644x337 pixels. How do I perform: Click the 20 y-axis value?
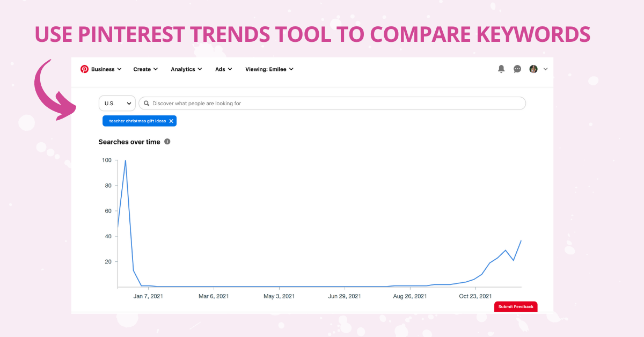tap(108, 262)
